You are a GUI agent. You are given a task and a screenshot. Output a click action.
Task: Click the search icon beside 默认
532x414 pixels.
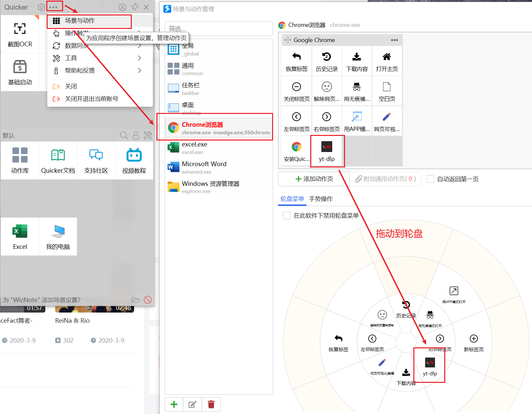(x=124, y=135)
